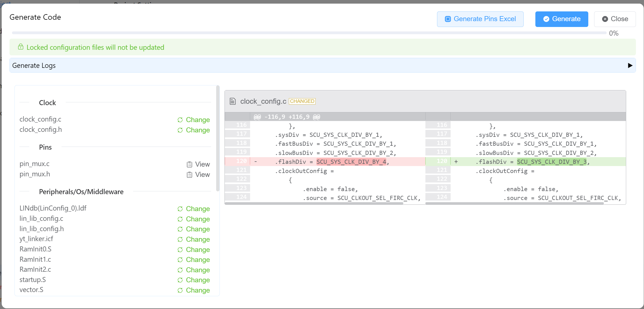This screenshot has height=309, width=644.
Task: Click refresh icon beside clock_config.c
Action: click(x=180, y=120)
